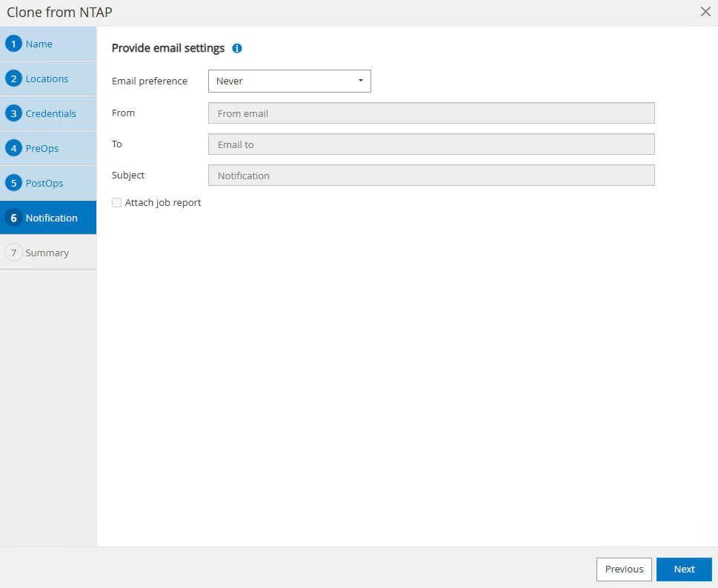
Task: Click the 'Attach job report' label text
Action: pyautogui.click(x=163, y=202)
